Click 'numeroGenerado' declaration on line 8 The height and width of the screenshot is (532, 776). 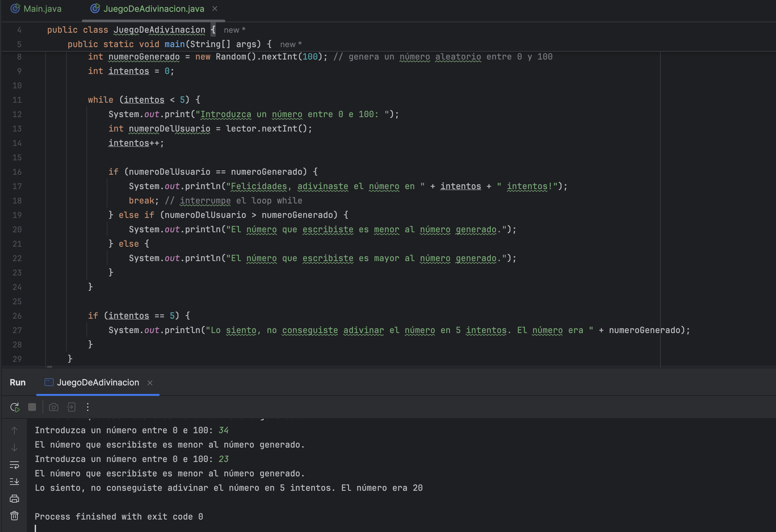coord(144,57)
